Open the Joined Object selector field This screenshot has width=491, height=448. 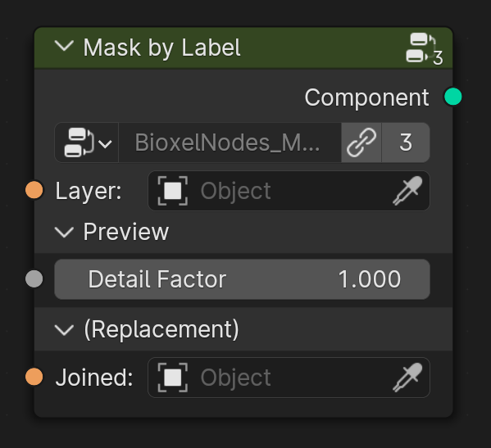(289, 378)
